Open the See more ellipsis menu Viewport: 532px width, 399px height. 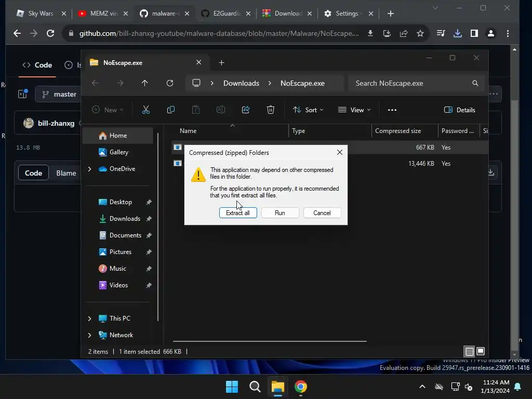coord(392,110)
